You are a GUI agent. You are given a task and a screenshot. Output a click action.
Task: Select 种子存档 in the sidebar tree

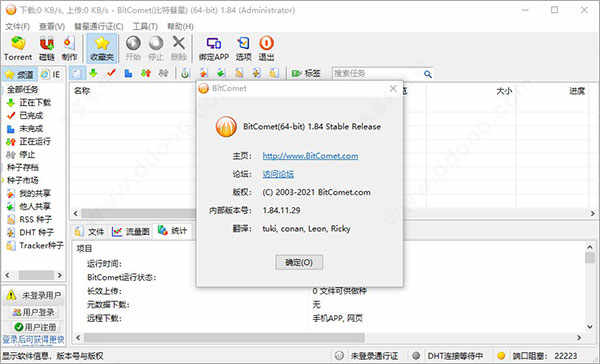click(23, 167)
